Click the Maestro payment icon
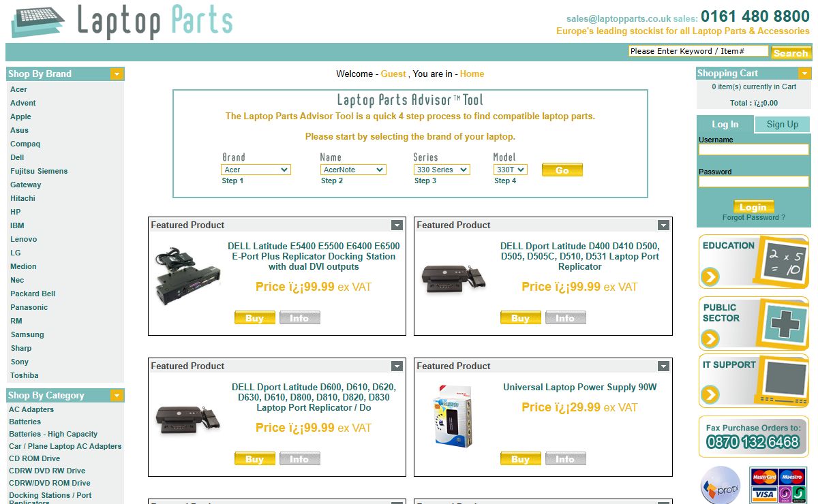 click(791, 476)
